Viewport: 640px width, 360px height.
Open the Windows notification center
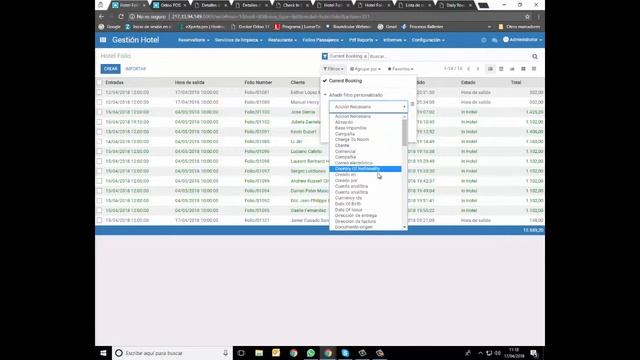pos(534,353)
